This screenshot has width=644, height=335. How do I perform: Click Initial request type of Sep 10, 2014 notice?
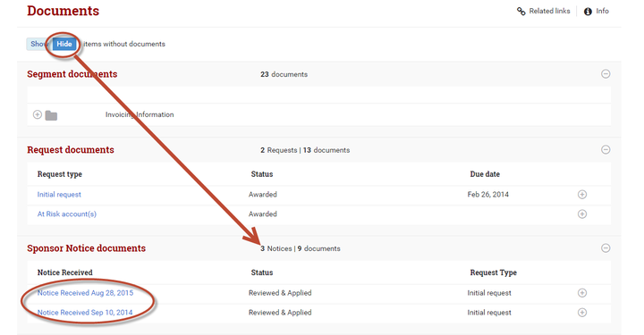[x=489, y=313]
